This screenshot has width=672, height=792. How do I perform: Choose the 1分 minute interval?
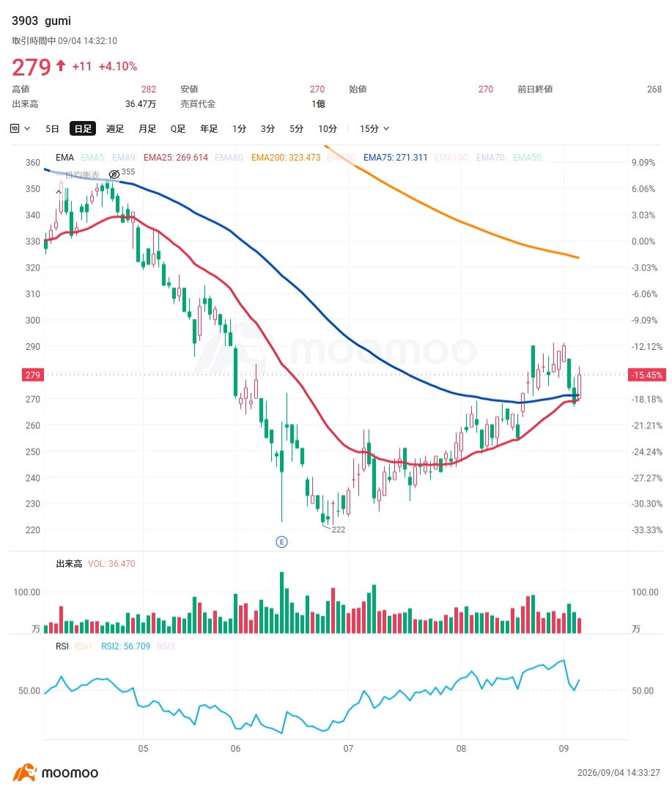[x=240, y=129]
